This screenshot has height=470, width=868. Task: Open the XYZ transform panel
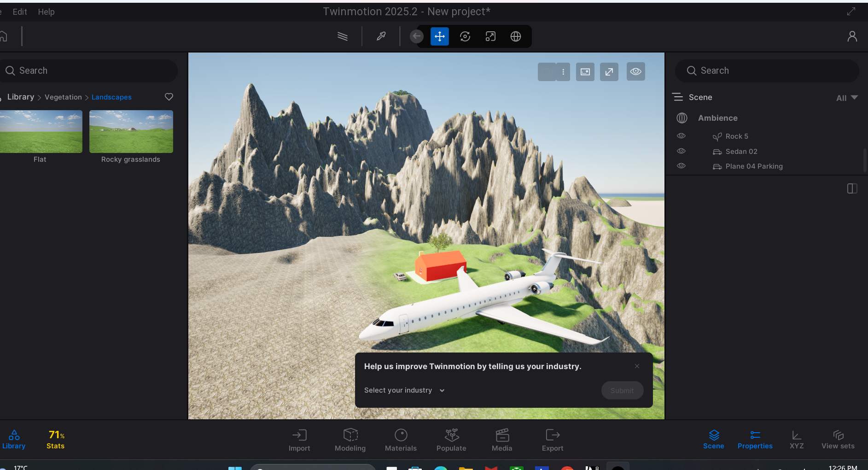[797, 440]
